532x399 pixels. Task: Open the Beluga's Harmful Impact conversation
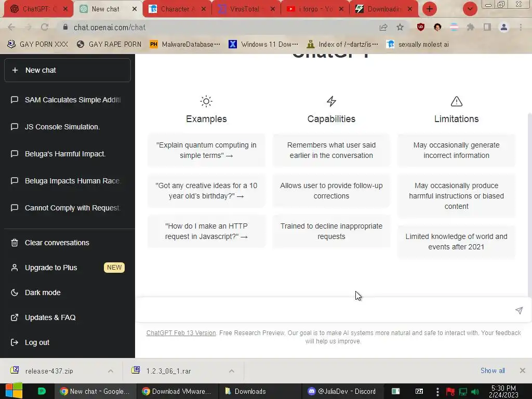coord(68,154)
